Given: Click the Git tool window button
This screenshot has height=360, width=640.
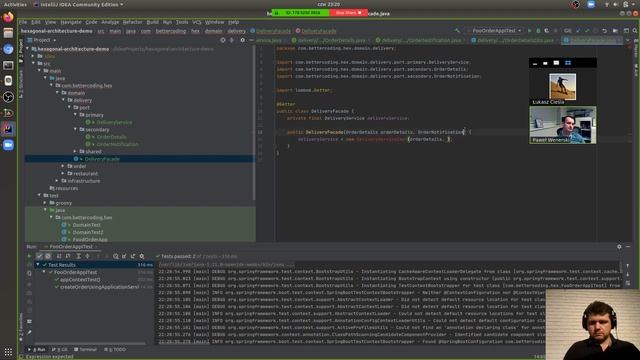Looking at the screenshot, I should click(60, 350).
